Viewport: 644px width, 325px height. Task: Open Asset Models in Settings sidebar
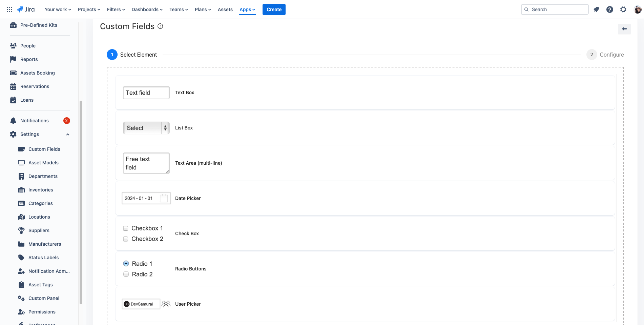[x=43, y=163]
